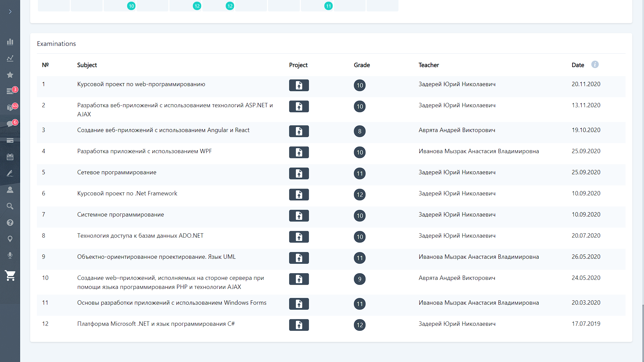
Task: Click project upload button for row 12
Action: click(x=299, y=325)
